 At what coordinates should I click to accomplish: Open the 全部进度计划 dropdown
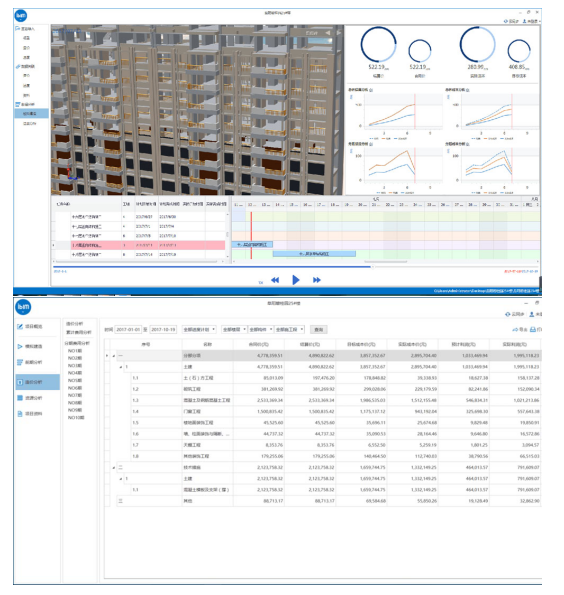[x=199, y=329]
